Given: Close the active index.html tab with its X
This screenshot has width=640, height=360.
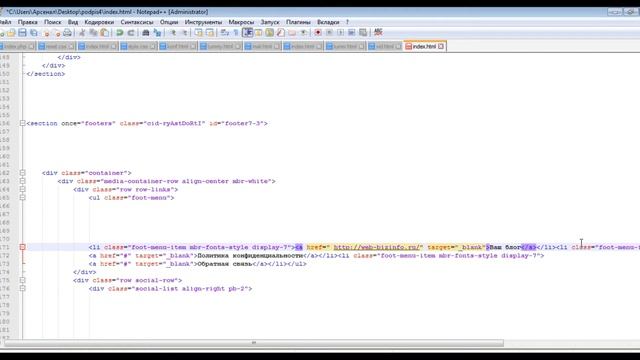Looking at the screenshot, I should pyautogui.click(x=441, y=47).
